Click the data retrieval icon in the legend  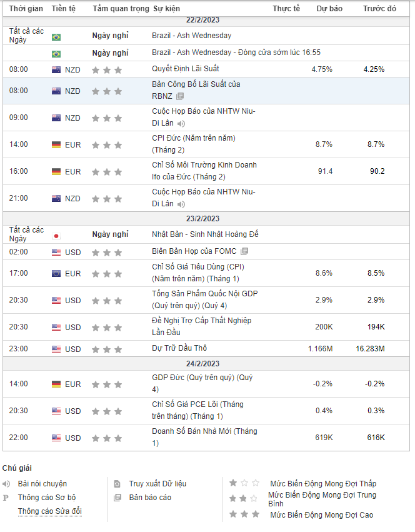[117, 484]
